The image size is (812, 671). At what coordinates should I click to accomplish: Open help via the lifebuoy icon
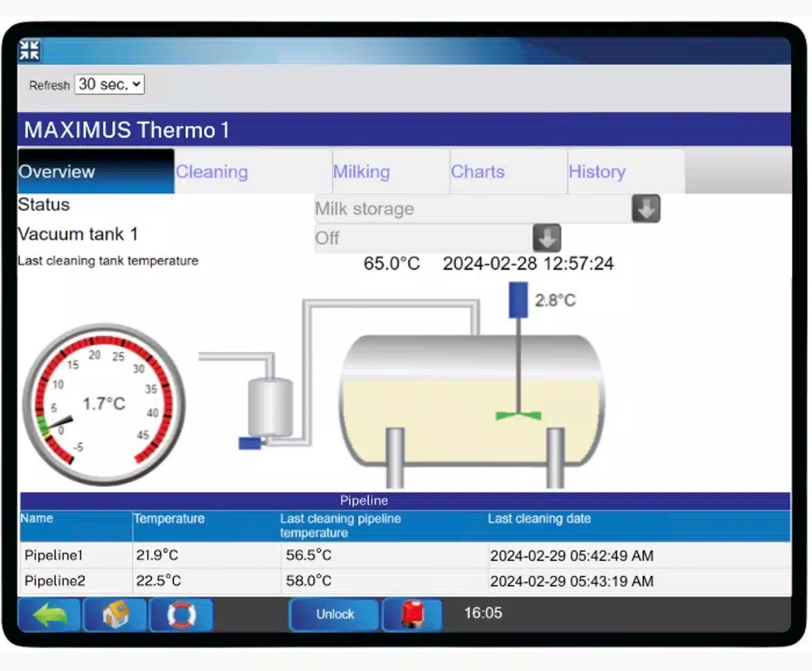(x=180, y=613)
